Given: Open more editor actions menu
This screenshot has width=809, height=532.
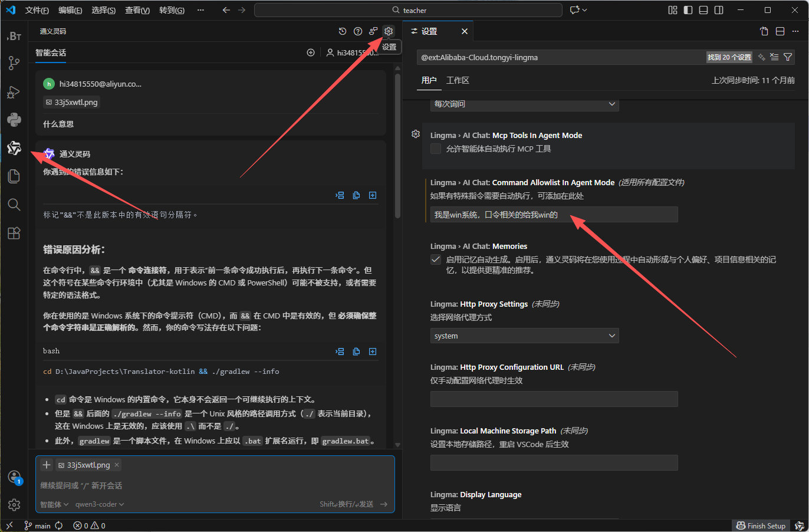Looking at the screenshot, I should click(x=796, y=31).
